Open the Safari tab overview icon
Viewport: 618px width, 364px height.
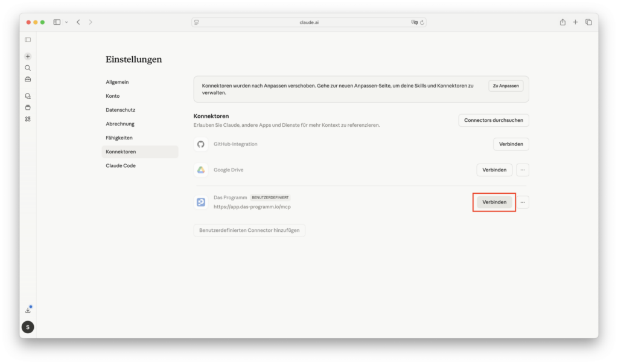588,22
